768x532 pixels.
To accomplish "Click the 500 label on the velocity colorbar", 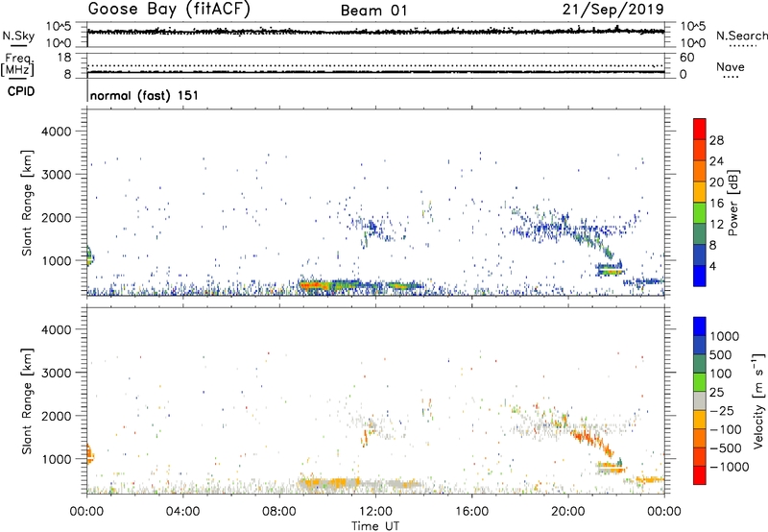I will click(x=721, y=355).
